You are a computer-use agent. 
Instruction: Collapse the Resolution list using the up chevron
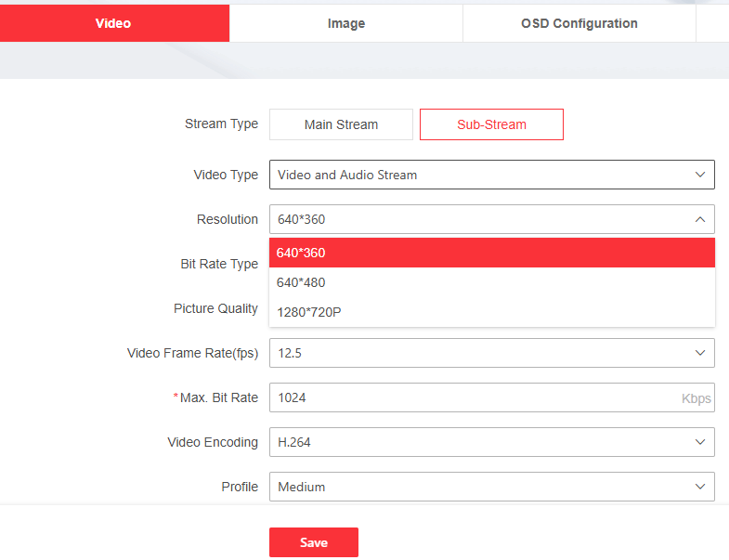(699, 219)
